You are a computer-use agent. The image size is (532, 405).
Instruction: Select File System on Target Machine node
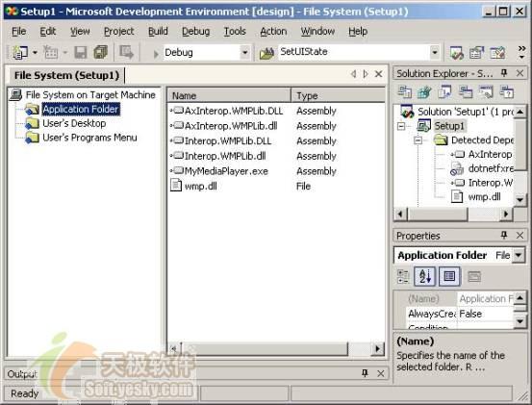click(x=90, y=95)
